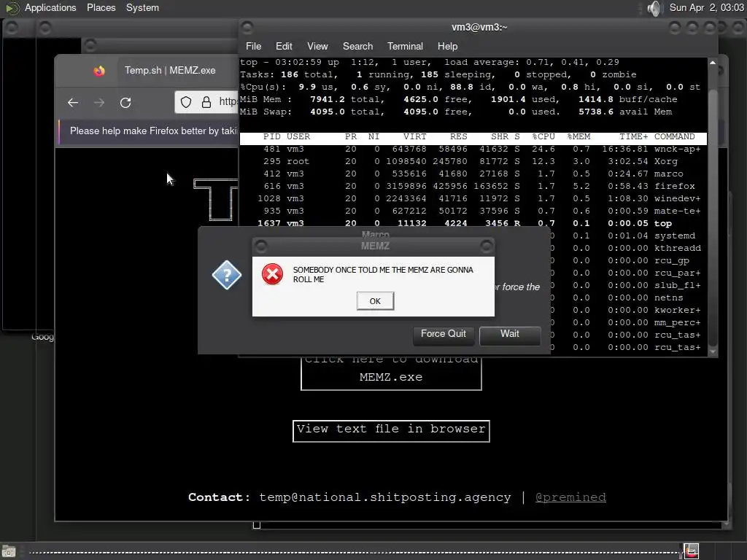Click the bottom-right panel tray icon

pyautogui.click(x=692, y=551)
